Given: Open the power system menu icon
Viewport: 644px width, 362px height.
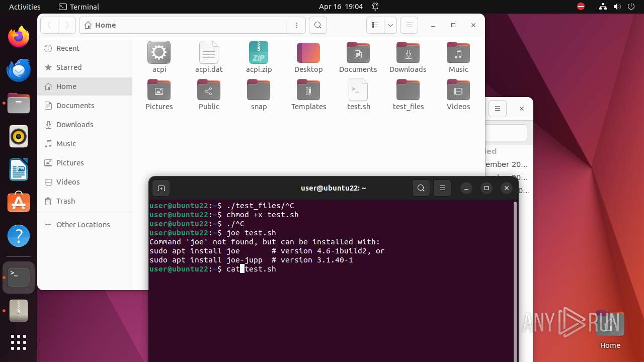Looking at the screenshot, I should pos(631,7).
